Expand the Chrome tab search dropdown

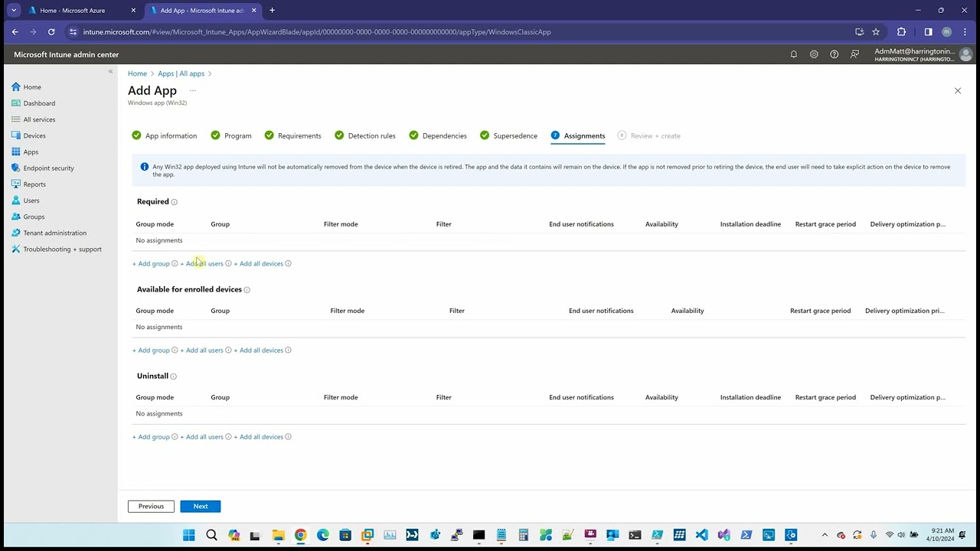pyautogui.click(x=14, y=11)
